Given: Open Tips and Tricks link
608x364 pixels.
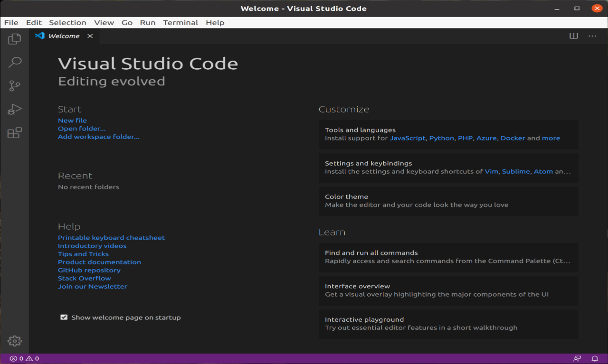Looking at the screenshot, I should (83, 254).
